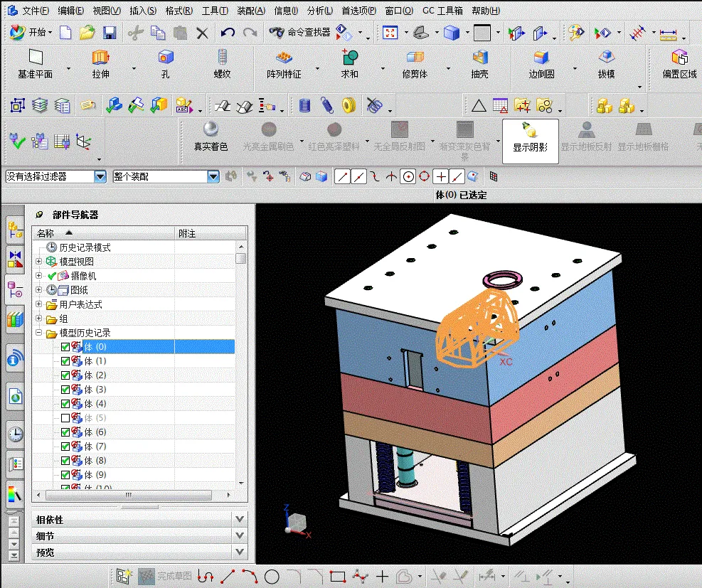Check the 体 (5) checkbox
Viewport: 702px width, 588px height.
pos(65,418)
